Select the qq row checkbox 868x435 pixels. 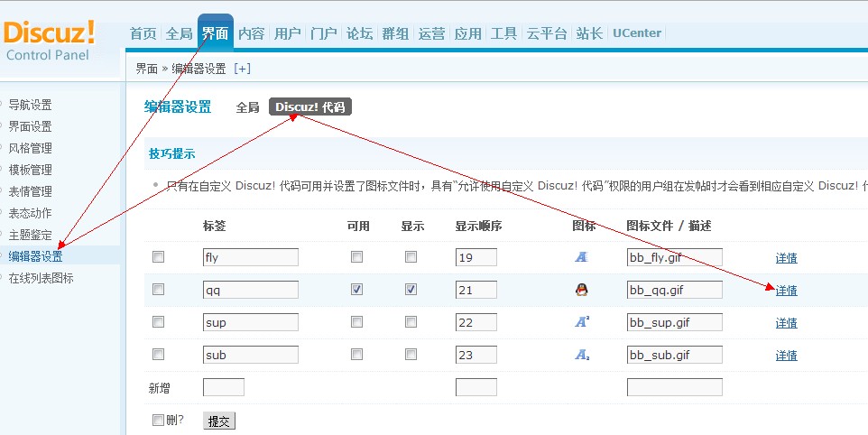click(x=158, y=290)
